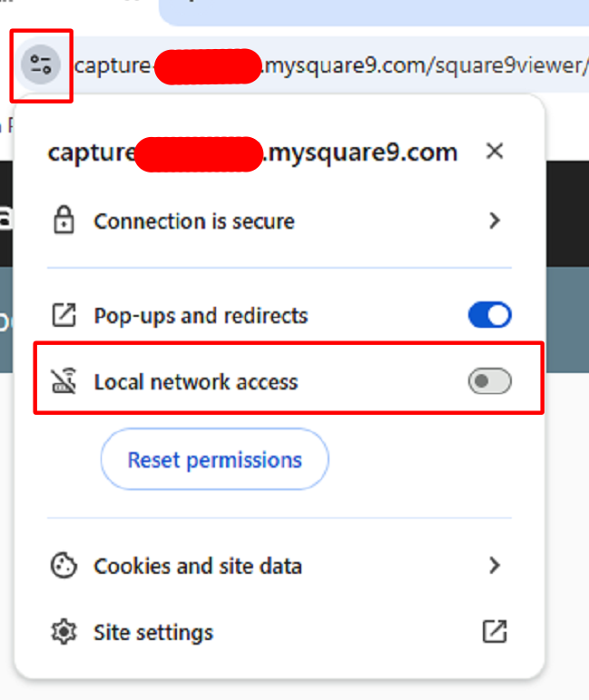The image size is (589, 700).
Task: Open the Connection is secure details
Action: pyautogui.click(x=194, y=222)
